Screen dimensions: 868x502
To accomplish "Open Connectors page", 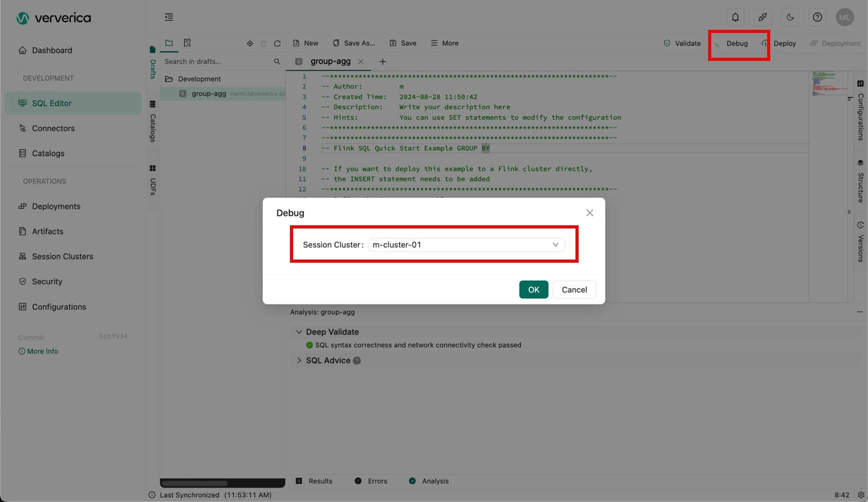I will pyautogui.click(x=73, y=128).
